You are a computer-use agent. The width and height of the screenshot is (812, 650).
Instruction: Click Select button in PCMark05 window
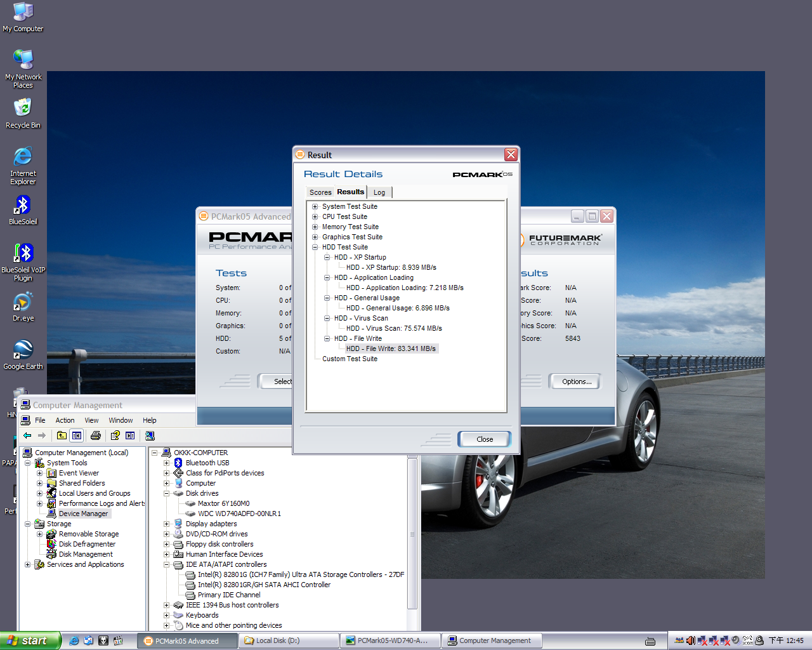pos(276,381)
